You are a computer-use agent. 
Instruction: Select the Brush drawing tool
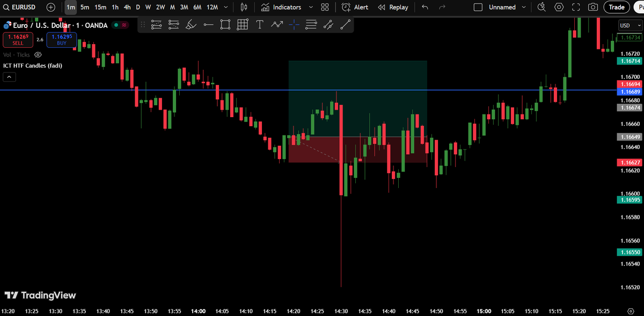coord(191,24)
